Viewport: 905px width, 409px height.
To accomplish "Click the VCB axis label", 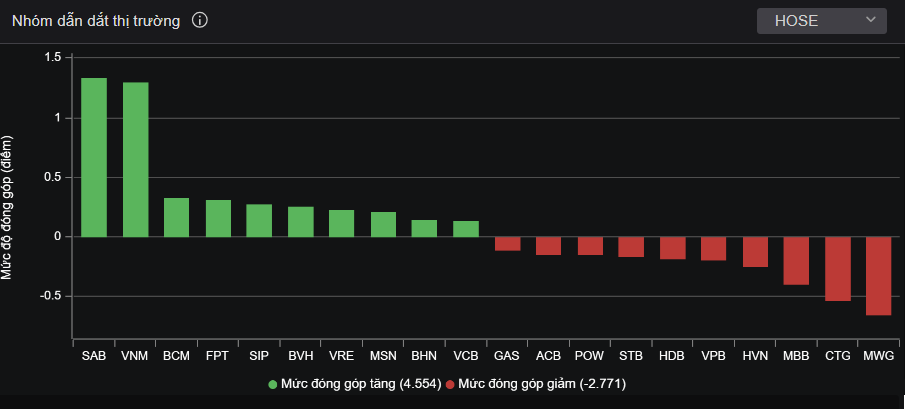I will pos(466,355).
